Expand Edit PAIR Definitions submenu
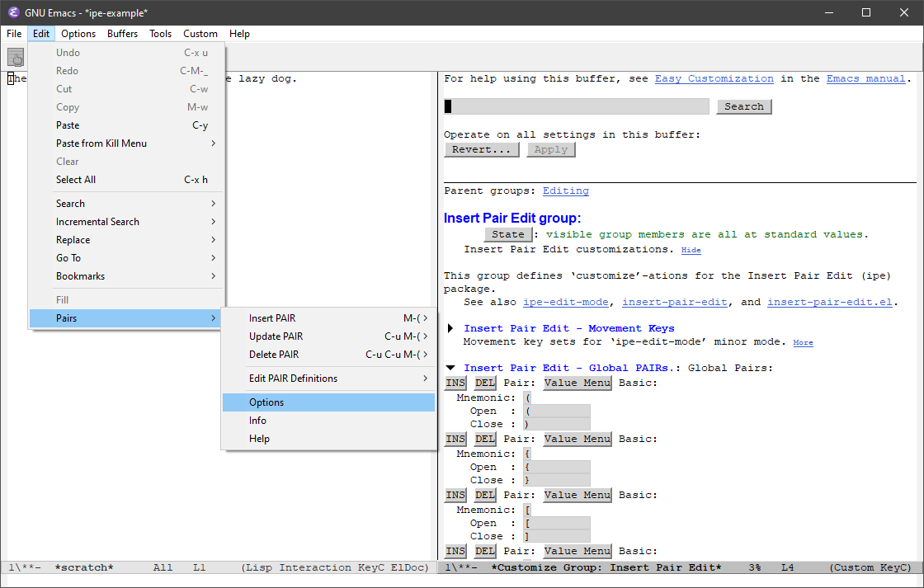This screenshot has width=924, height=588. [x=329, y=379]
